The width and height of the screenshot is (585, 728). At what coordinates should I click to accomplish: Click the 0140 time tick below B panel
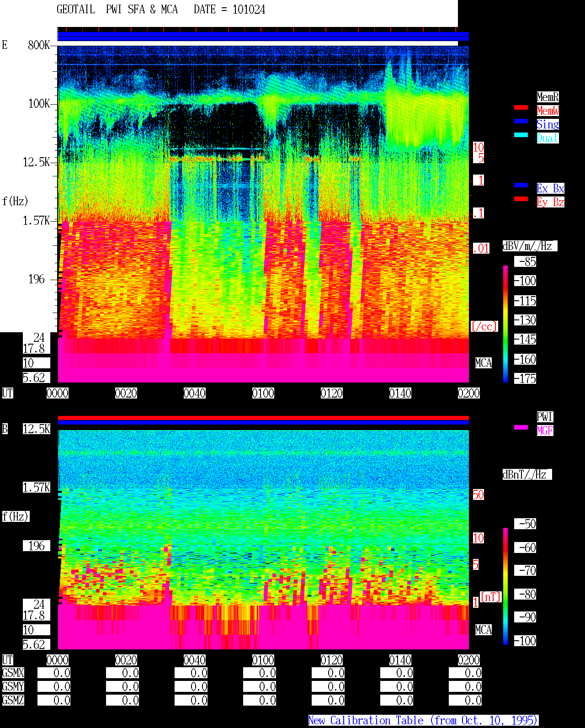400,660
